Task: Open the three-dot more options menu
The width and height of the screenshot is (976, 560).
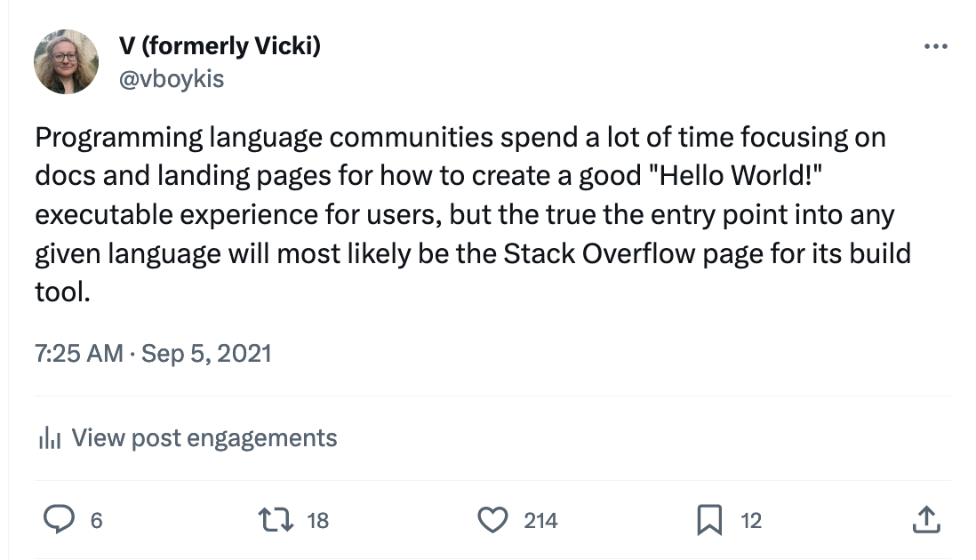Action: tap(935, 46)
